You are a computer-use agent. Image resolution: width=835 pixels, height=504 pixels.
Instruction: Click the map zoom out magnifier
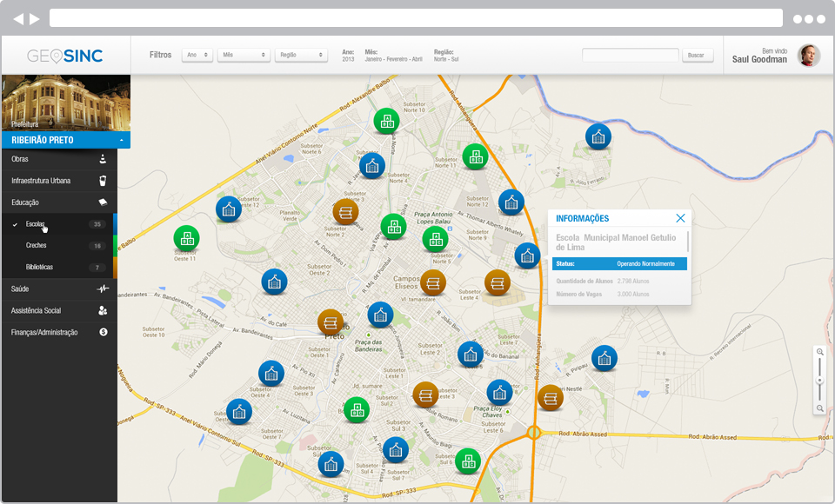click(820, 408)
